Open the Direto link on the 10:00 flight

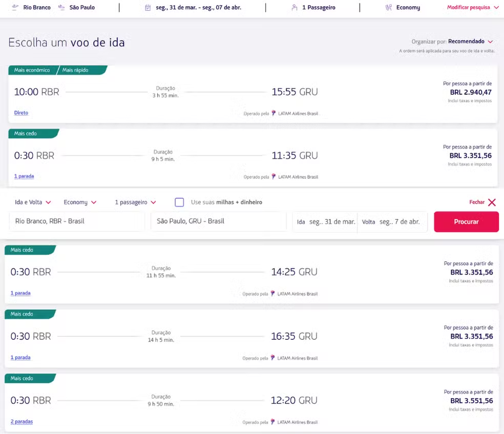pyautogui.click(x=21, y=113)
